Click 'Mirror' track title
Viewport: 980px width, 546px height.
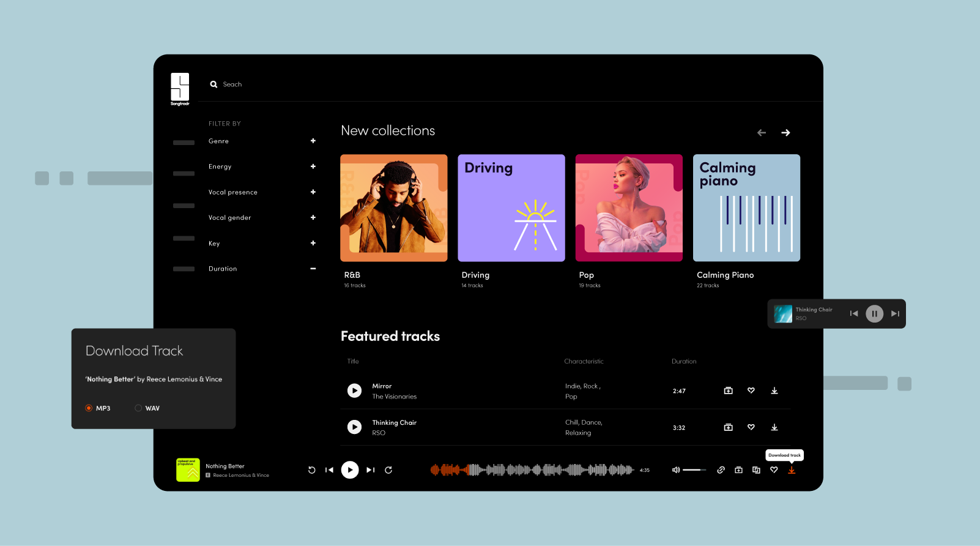(382, 386)
